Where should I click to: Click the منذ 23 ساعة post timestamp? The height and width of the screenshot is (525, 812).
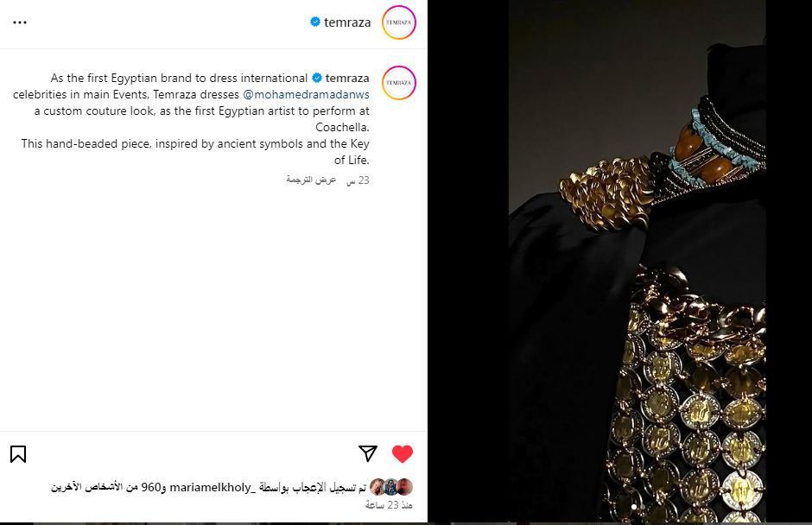pyautogui.click(x=389, y=505)
